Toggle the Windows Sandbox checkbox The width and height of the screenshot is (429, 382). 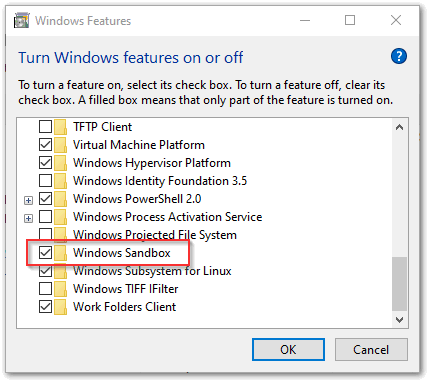click(x=45, y=253)
